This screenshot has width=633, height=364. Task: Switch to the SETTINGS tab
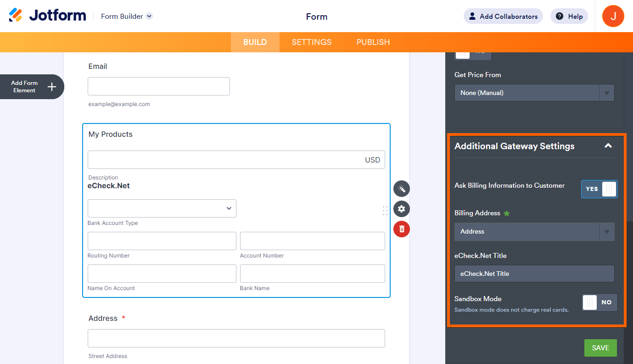[x=312, y=42]
